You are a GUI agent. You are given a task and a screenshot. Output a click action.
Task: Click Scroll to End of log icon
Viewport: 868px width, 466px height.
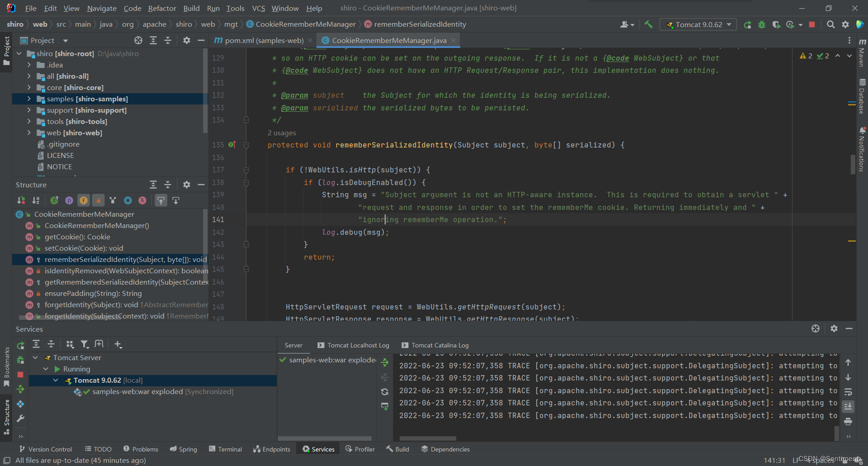[x=848, y=406]
